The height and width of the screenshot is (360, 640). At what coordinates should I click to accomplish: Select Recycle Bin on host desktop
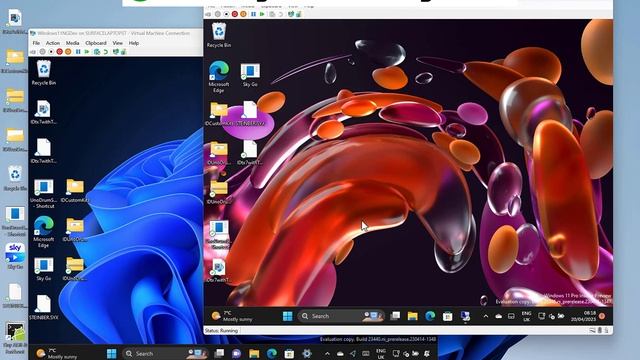point(15,179)
